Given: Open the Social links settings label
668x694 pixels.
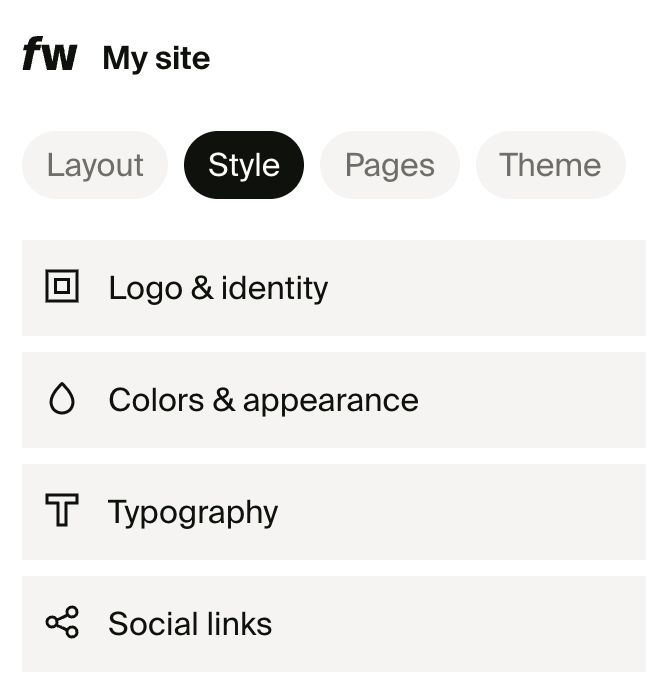Looking at the screenshot, I should click(x=190, y=624).
